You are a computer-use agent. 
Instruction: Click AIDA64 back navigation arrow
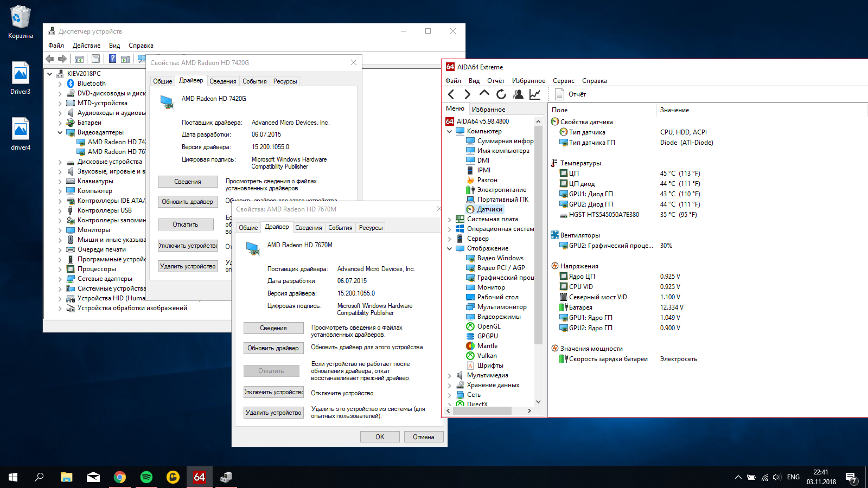pyautogui.click(x=451, y=94)
